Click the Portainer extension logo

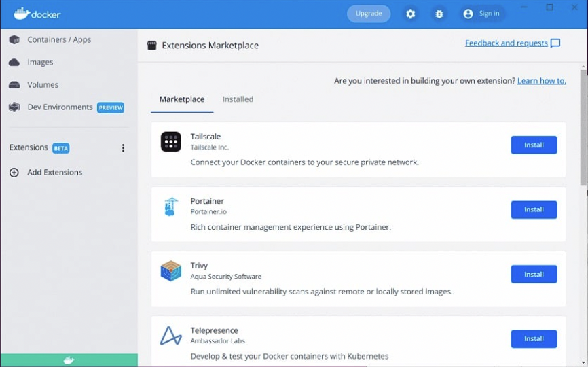(x=171, y=207)
